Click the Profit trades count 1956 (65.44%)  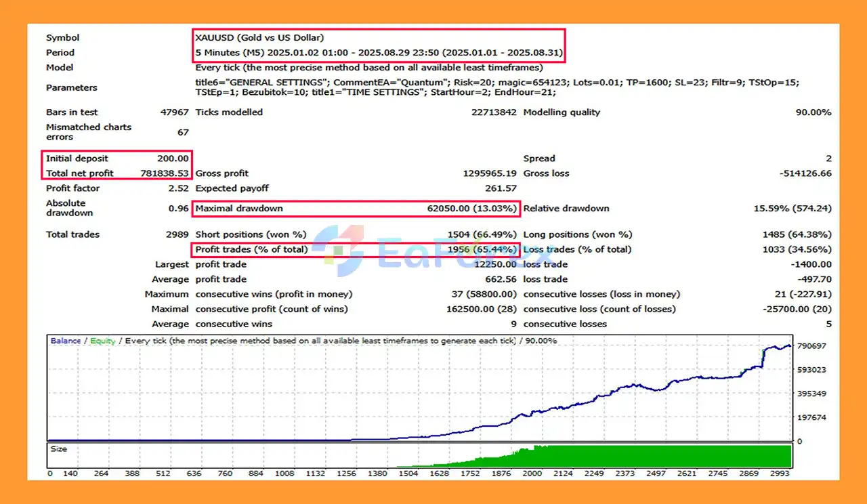482,249
